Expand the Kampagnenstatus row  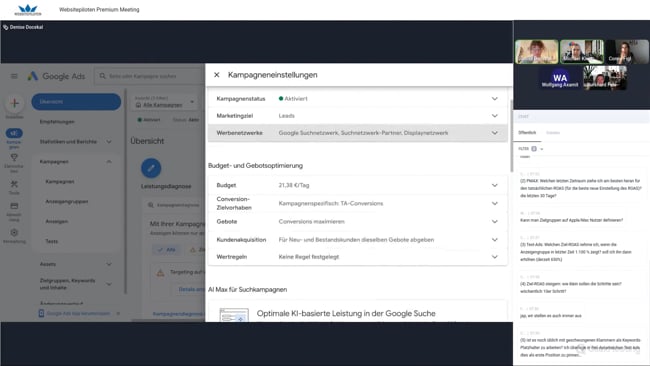(495, 99)
